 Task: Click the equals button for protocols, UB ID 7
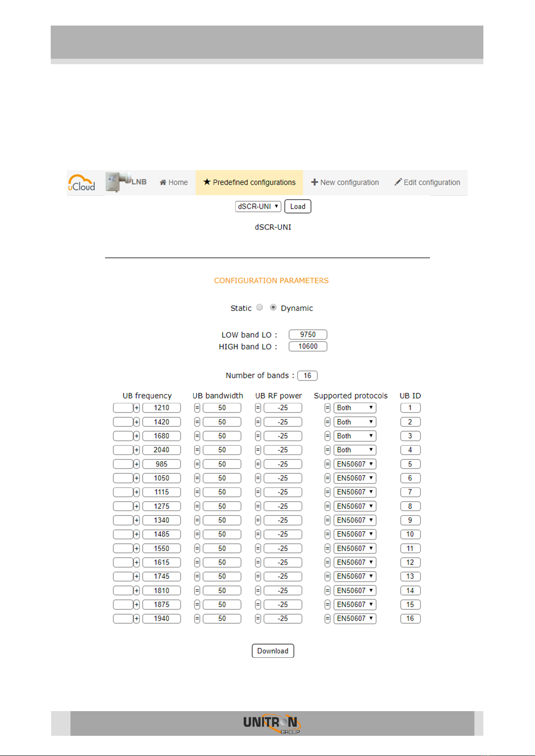tap(328, 492)
